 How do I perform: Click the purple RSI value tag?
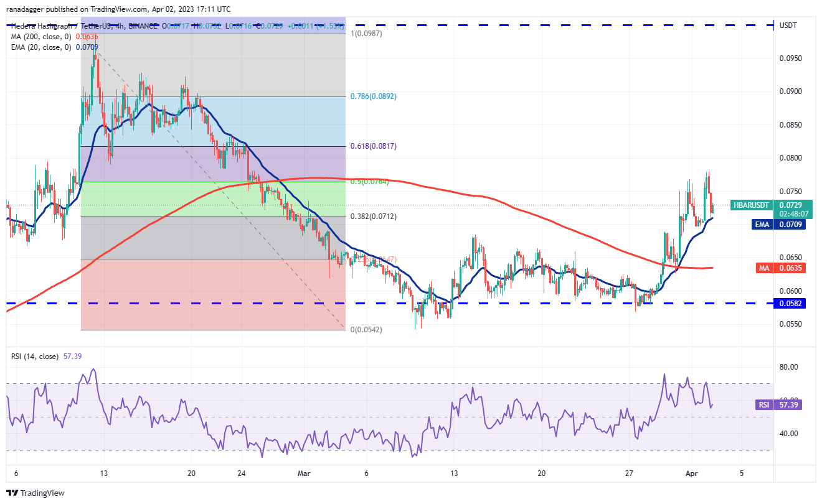764,404
